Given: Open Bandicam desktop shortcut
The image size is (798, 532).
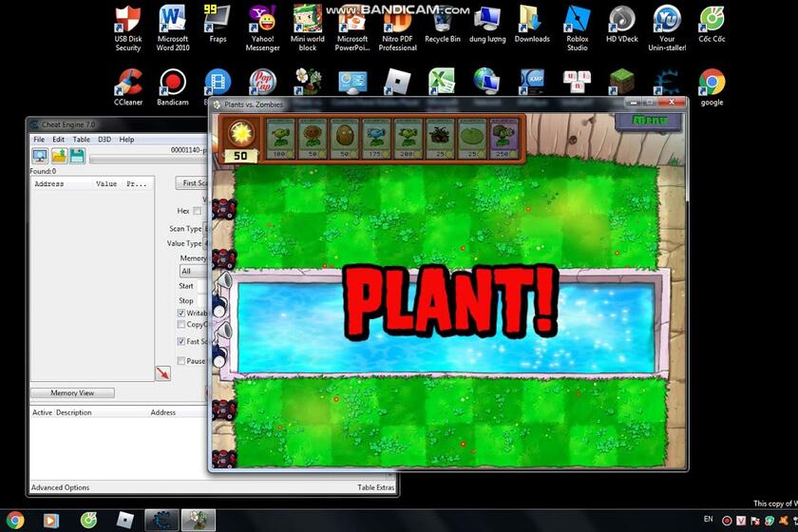Looking at the screenshot, I should [x=173, y=87].
